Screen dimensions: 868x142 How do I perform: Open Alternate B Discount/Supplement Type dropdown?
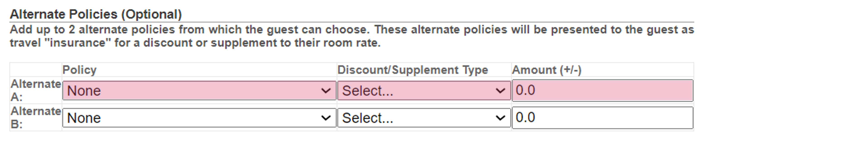(x=424, y=118)
